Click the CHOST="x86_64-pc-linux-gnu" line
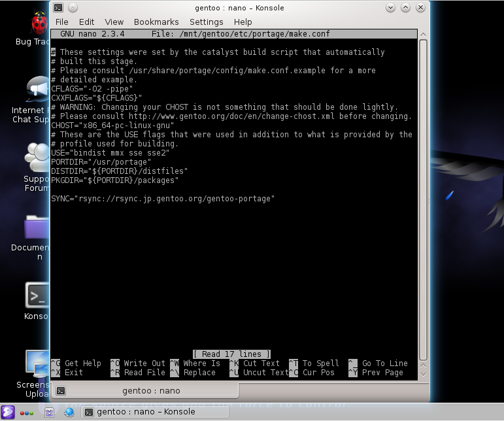The image size is (504, 421). click(x=112, y=126)
